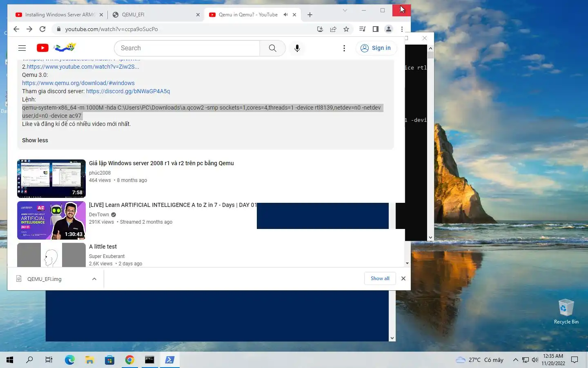Click PowerShell window scroll down arrow
The width and height of the screenshot is (588, 368).
click(392, 338)
